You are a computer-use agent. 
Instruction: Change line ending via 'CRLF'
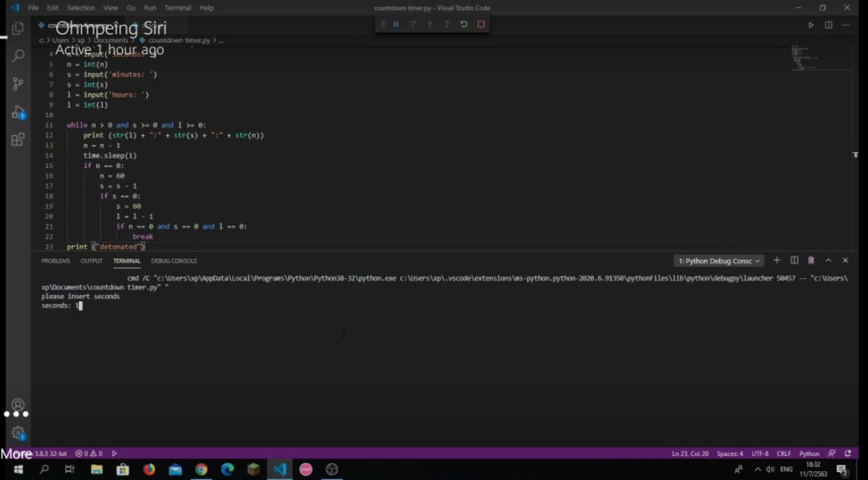click(784, 453)
